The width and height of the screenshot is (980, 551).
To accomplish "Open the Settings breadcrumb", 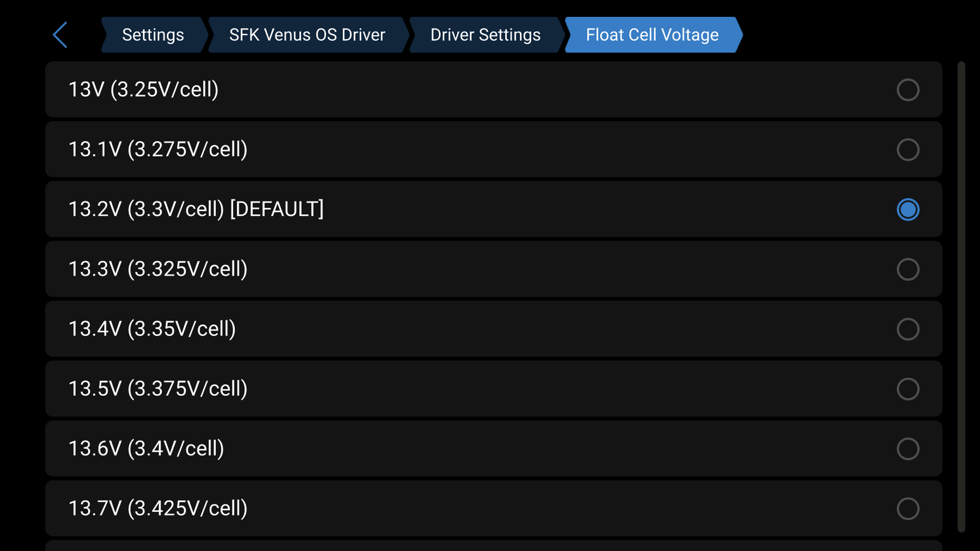I will (x=153, y=35).
